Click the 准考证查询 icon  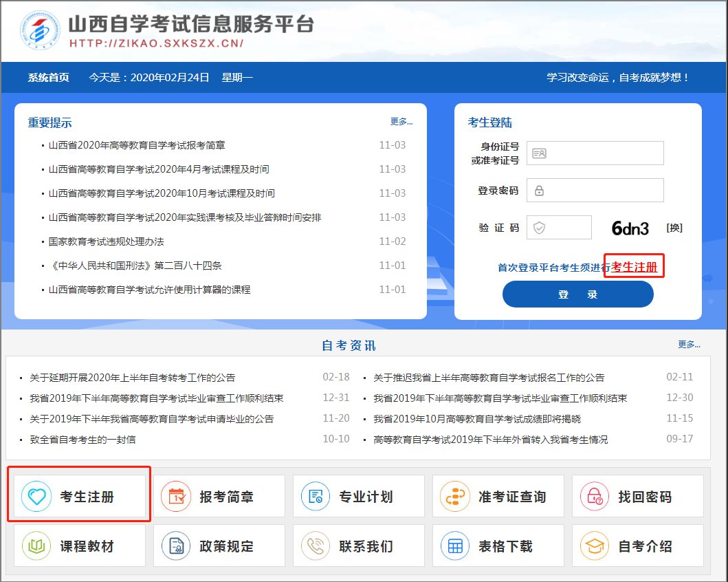coord(455,497)
